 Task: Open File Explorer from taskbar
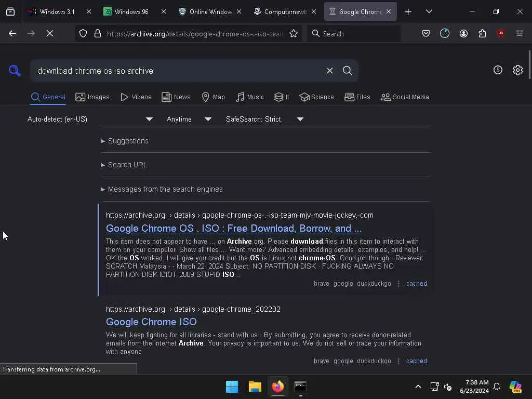coord(255,387)
